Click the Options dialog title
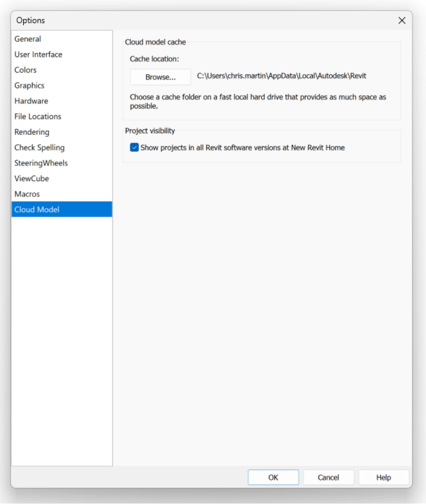Screen dimensions: 426x504 coord(31,20)
